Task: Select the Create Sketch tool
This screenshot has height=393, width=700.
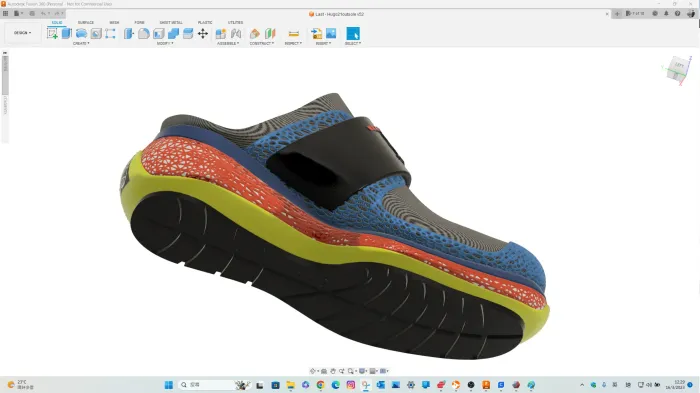Action: click(x=52, y=33)
